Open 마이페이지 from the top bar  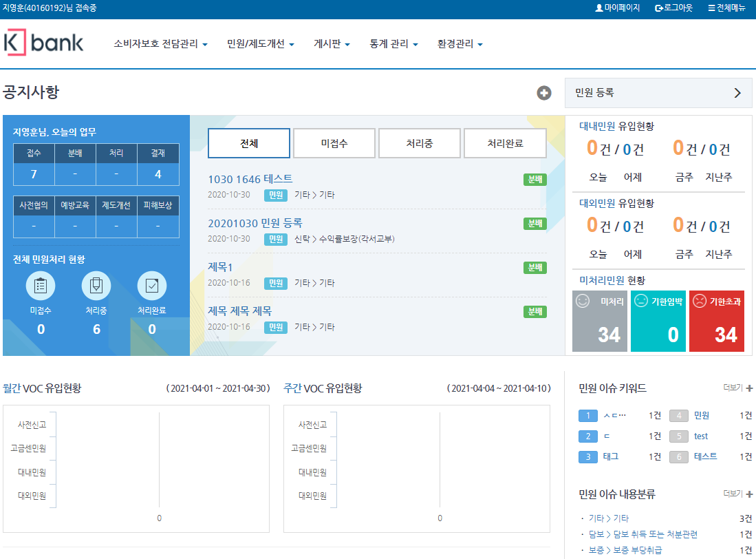[x=617, y=8]
